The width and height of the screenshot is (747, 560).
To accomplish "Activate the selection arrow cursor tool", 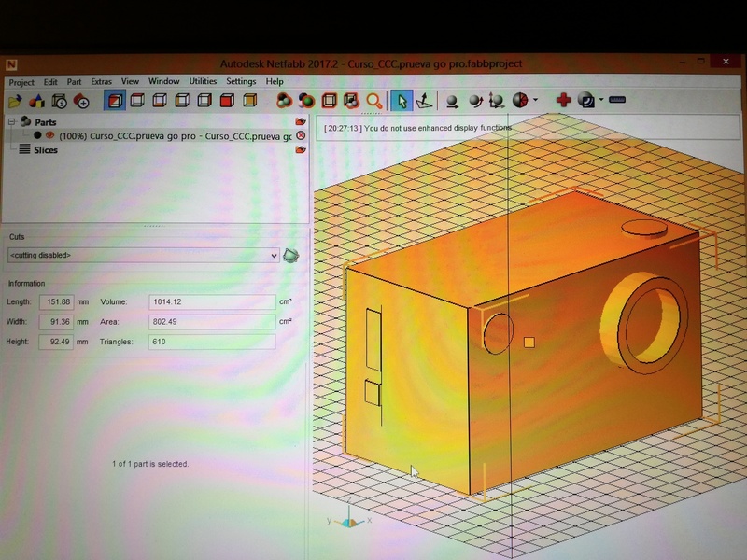I will coord(402,101).
